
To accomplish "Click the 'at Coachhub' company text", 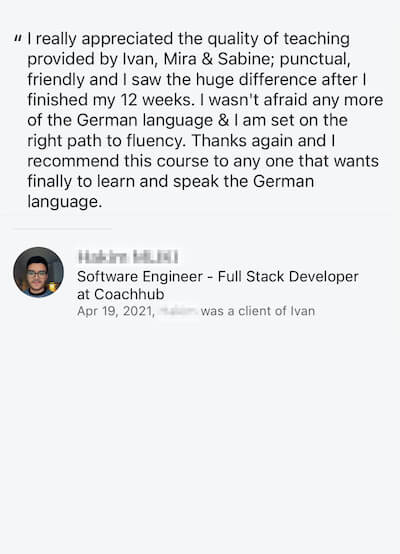I will [121, 294].
